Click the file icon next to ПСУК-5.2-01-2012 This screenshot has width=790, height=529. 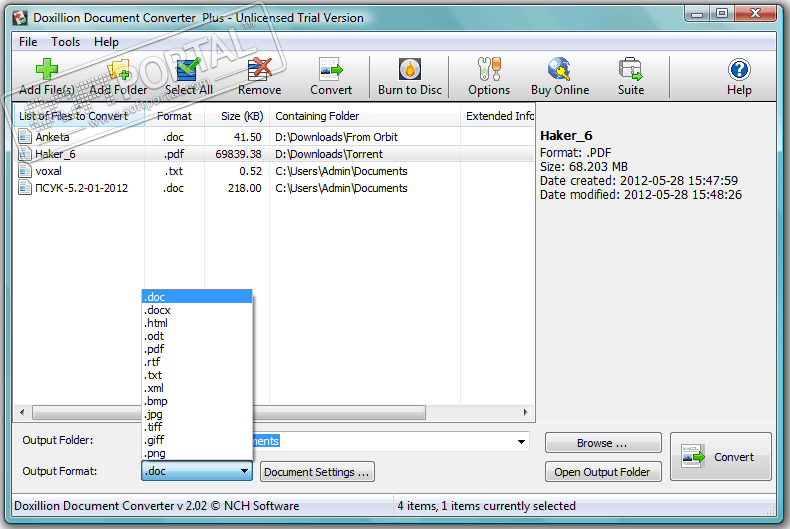click(x=25, y=188)
